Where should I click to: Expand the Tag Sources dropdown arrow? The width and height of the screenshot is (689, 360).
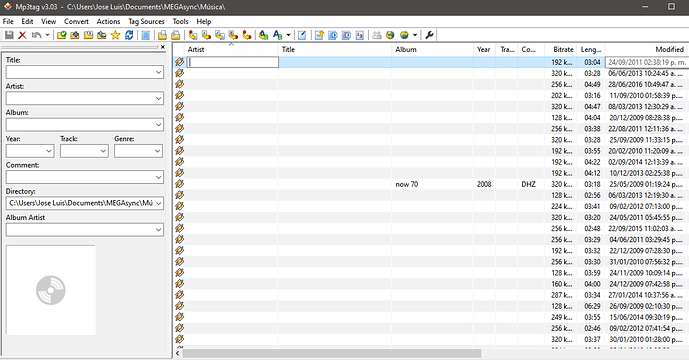coord(414,35)
